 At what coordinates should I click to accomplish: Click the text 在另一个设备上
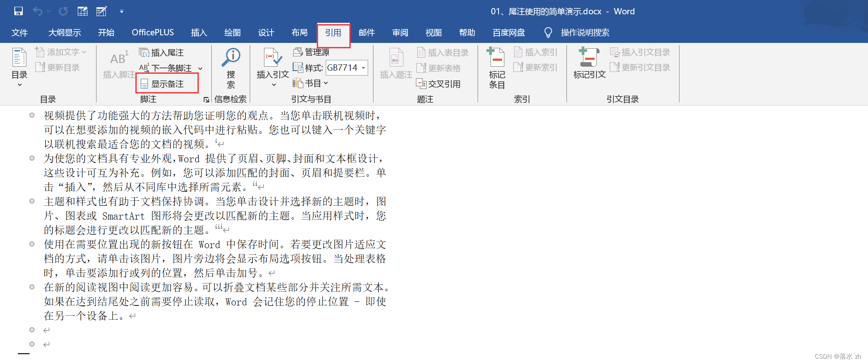coord(81,316)
